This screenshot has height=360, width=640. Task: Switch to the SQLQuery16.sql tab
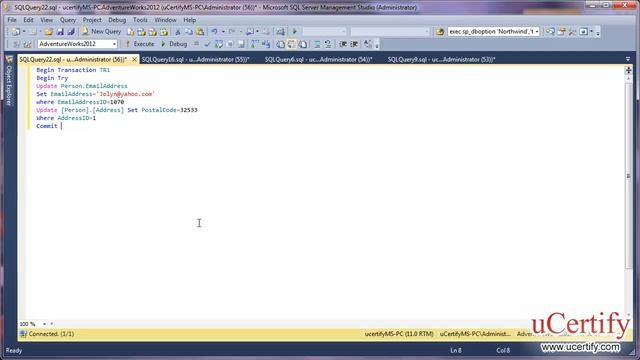click(x=195, y=59)
